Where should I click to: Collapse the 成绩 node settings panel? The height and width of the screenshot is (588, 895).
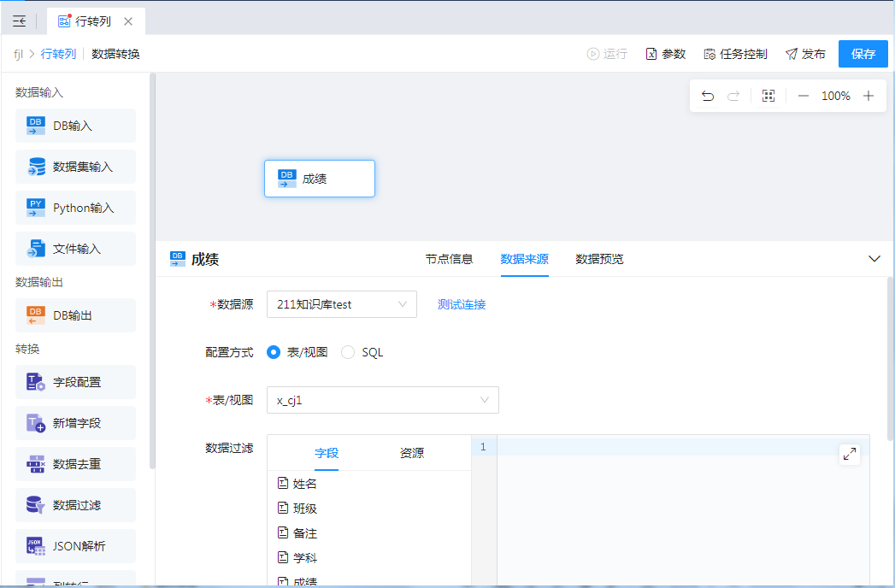[874, 259]
